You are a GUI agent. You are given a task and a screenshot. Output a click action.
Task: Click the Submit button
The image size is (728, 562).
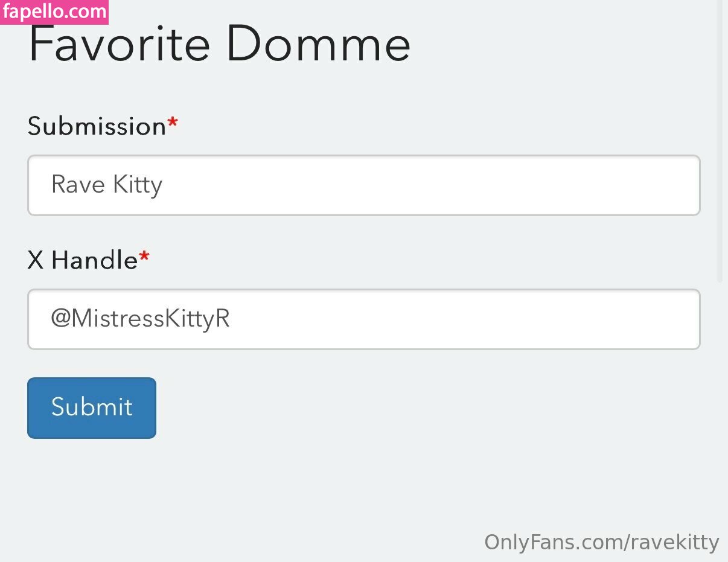(x=92, y=408)
